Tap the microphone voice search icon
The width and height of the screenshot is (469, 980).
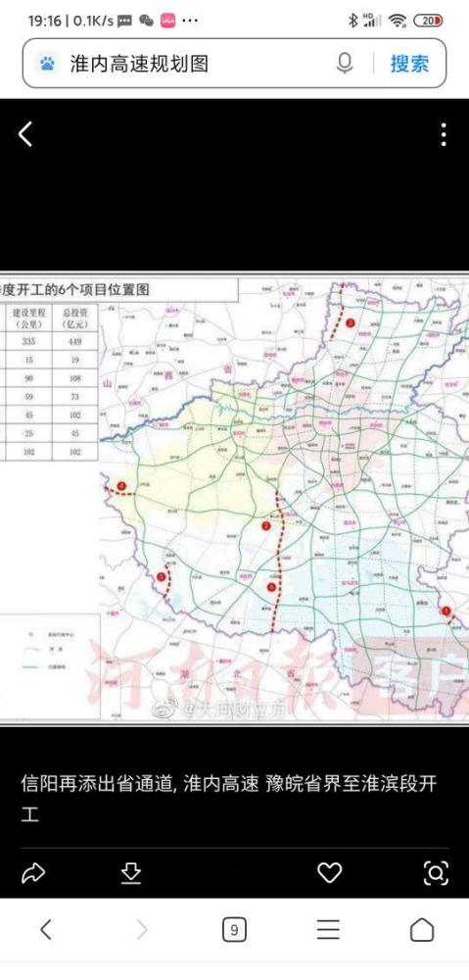pyautogui.click(x=345, y=63)
